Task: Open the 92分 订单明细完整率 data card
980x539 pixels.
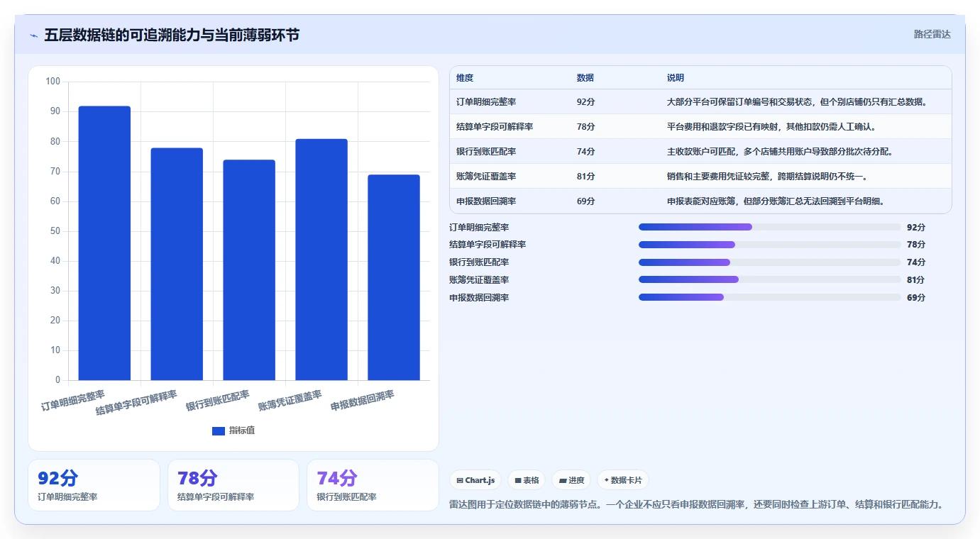Action: click(94, 485)
